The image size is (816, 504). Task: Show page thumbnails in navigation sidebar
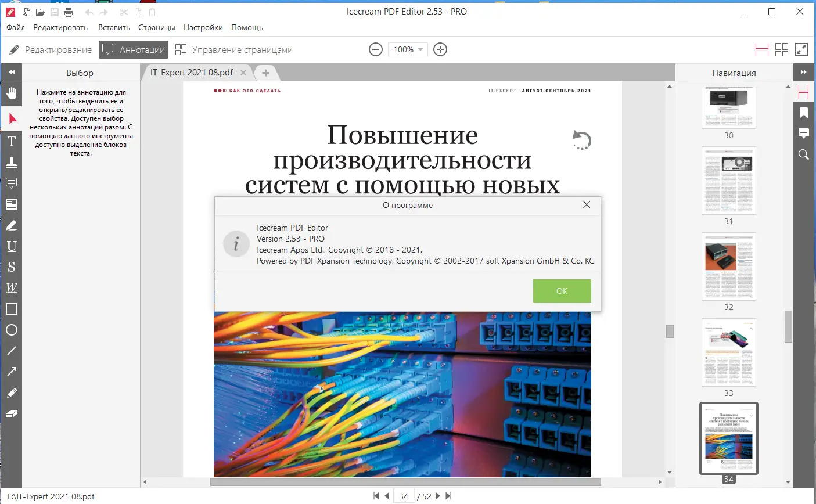[804, 92]
